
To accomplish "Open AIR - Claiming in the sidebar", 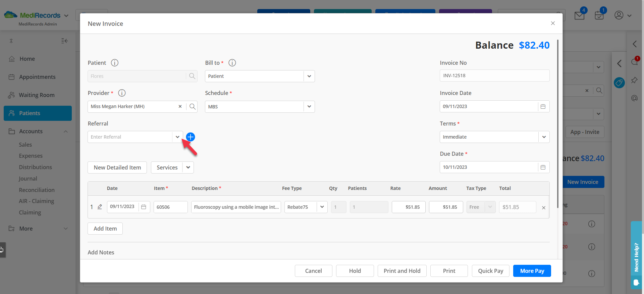I will coord(37,201).
